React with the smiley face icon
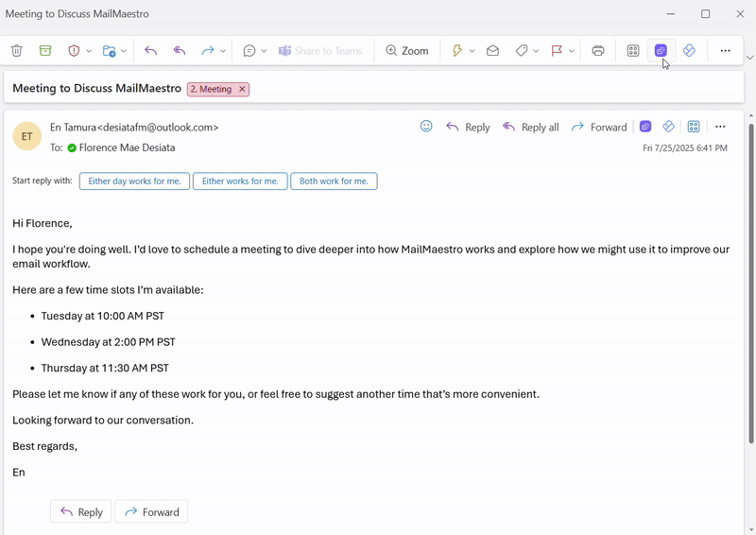Screen dimensions: 756x535 click(426, 127)
